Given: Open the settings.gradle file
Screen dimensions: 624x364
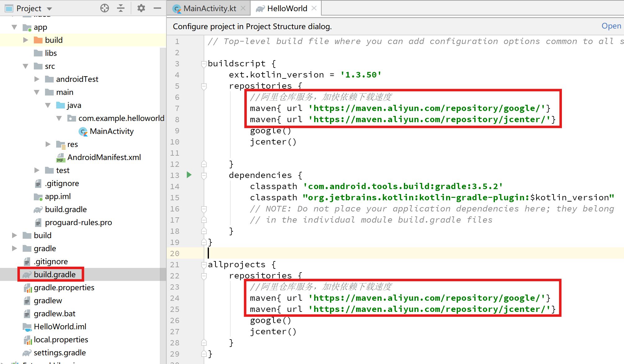Looking at the screenshot, I should pyautogui.click(x=60, y=353).
